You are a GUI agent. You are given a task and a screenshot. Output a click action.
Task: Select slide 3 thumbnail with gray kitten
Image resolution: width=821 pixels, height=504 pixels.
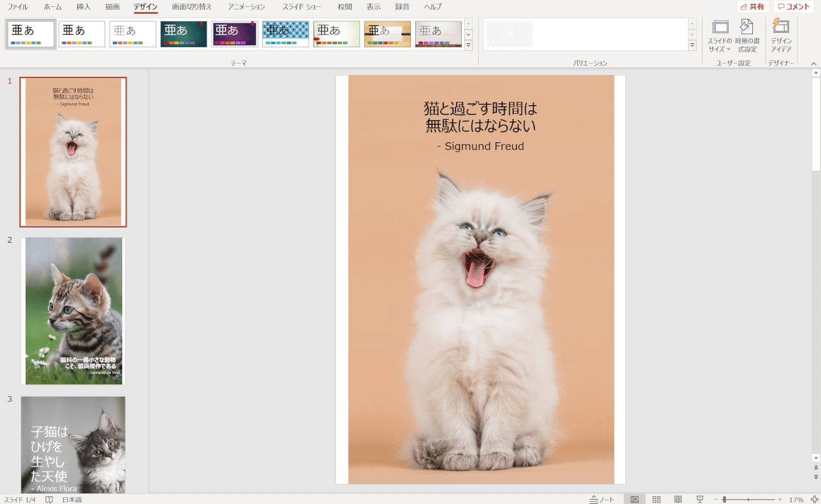(73, 445)
